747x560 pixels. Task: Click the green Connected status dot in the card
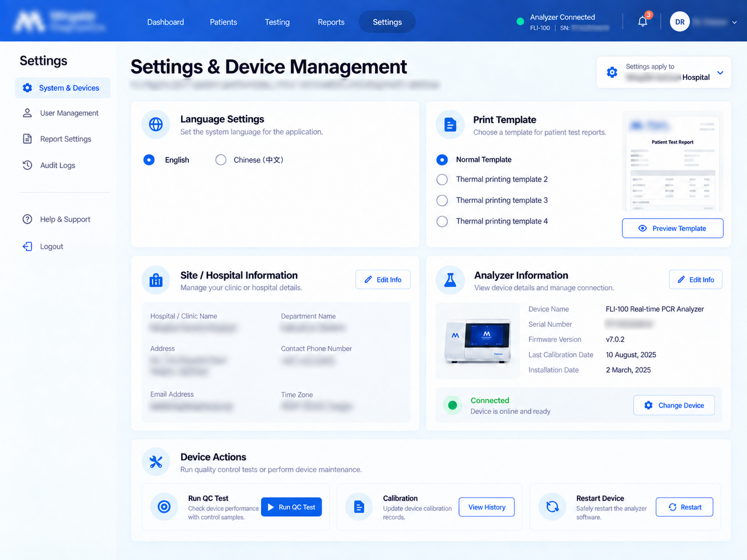[x=452, y=405]
